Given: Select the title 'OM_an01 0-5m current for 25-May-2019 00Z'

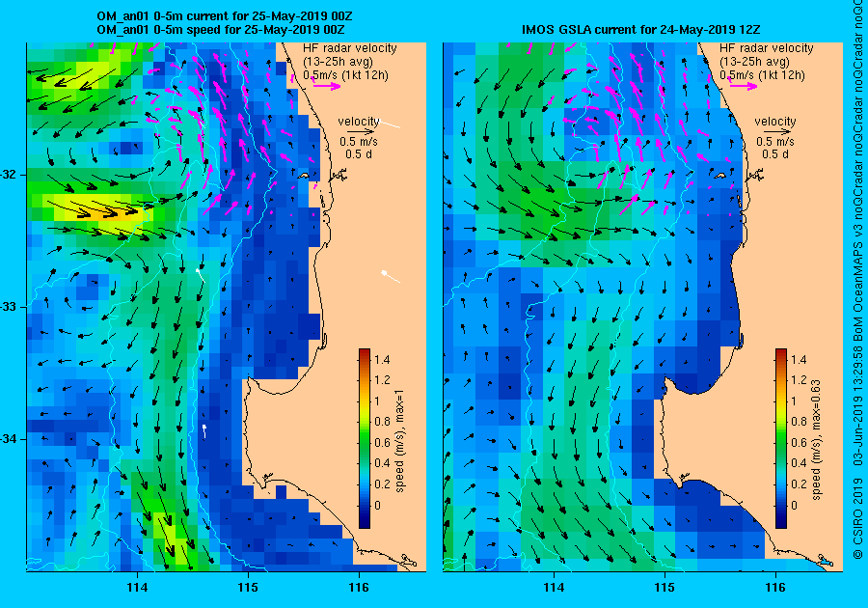Looking at the screenshot, I should point(224,16).
